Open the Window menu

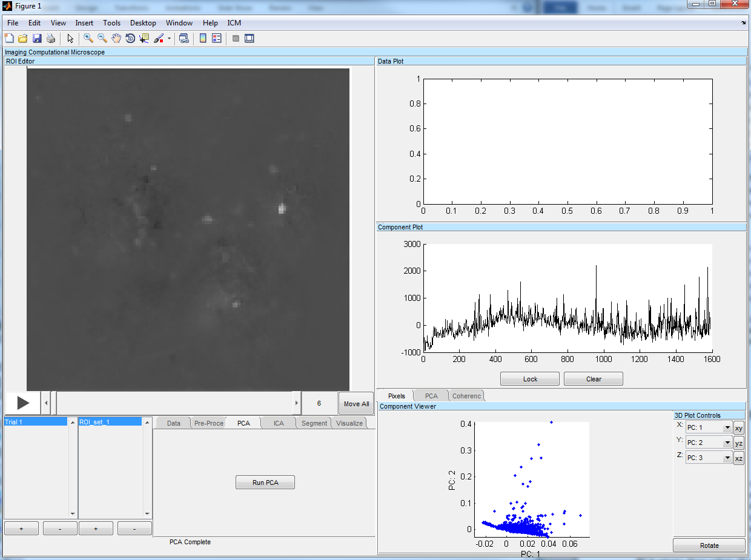[x=179, y=23]
